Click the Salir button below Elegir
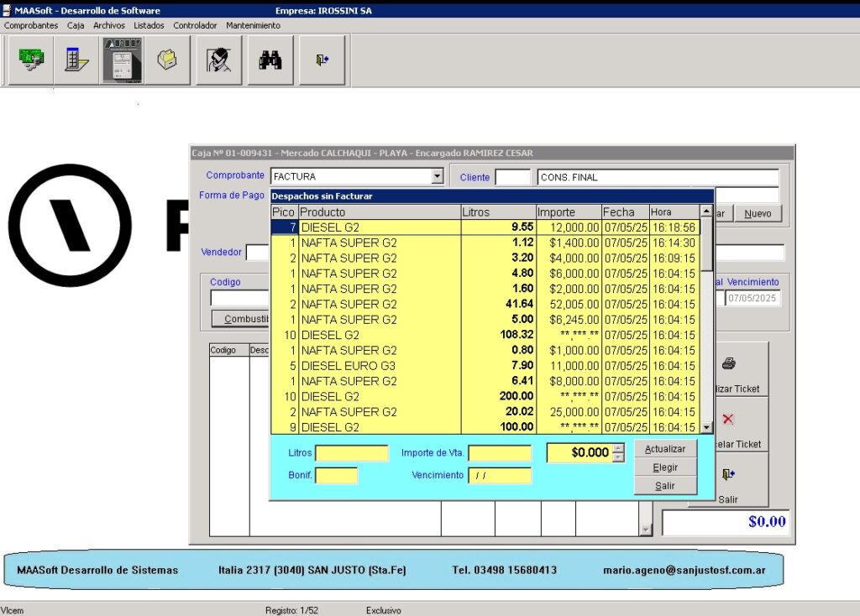The width and height of the screenshot is (860, 616). coord(665,486)
